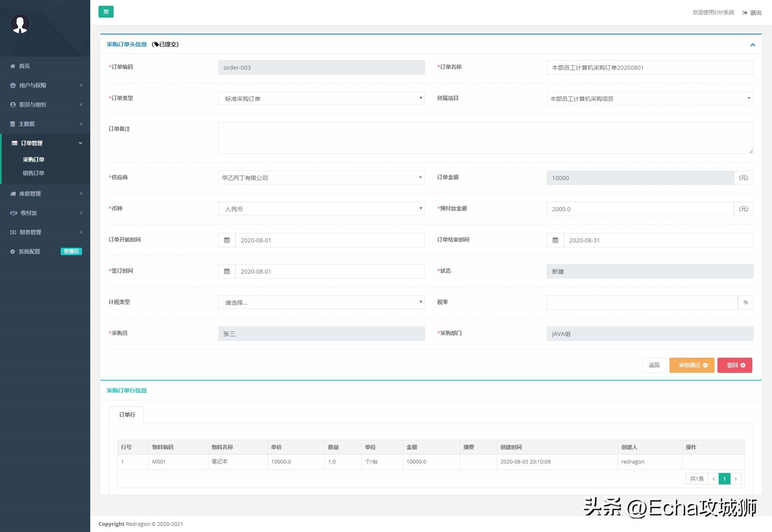Expand the 收付款 menu arrow

[81, 213]
